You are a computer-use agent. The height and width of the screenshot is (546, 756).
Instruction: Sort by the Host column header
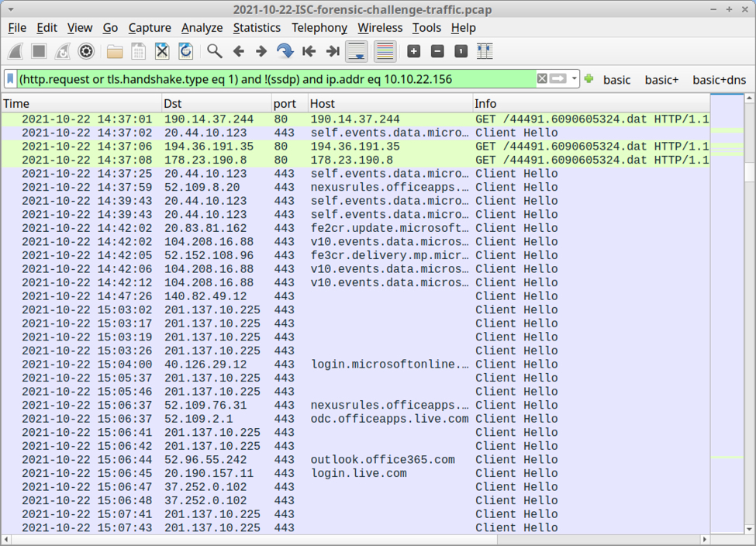pyautogui.click(x=389, y=103)
